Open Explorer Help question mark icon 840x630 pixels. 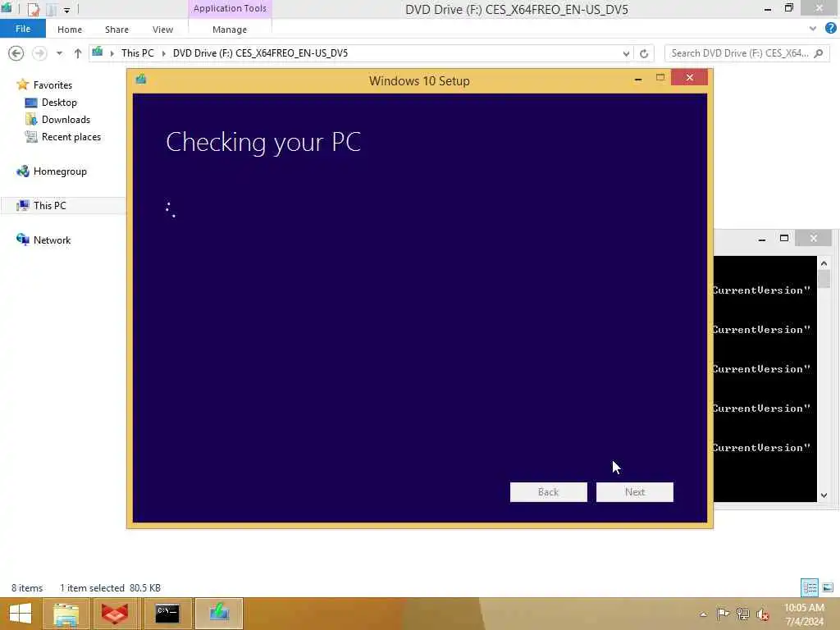pos(831,29)
